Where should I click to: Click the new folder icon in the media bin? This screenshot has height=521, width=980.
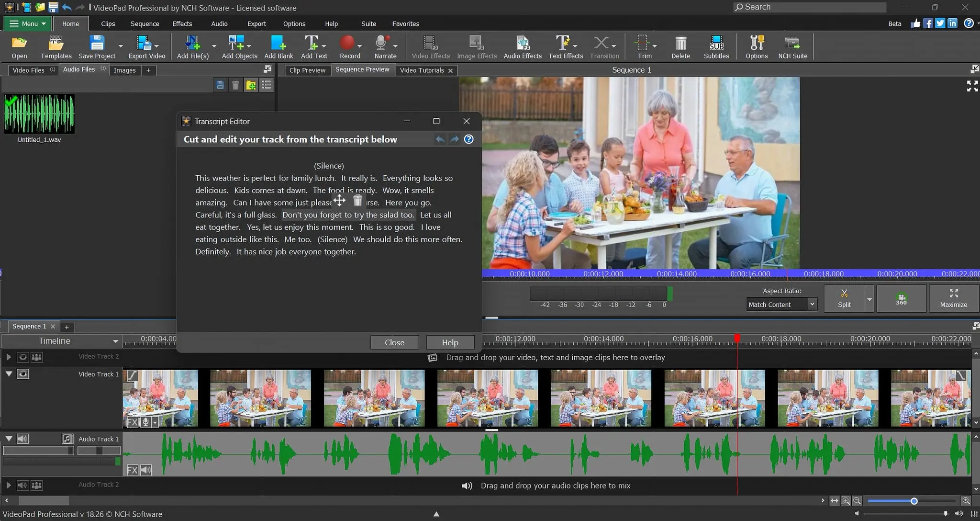tap(251, 85)
